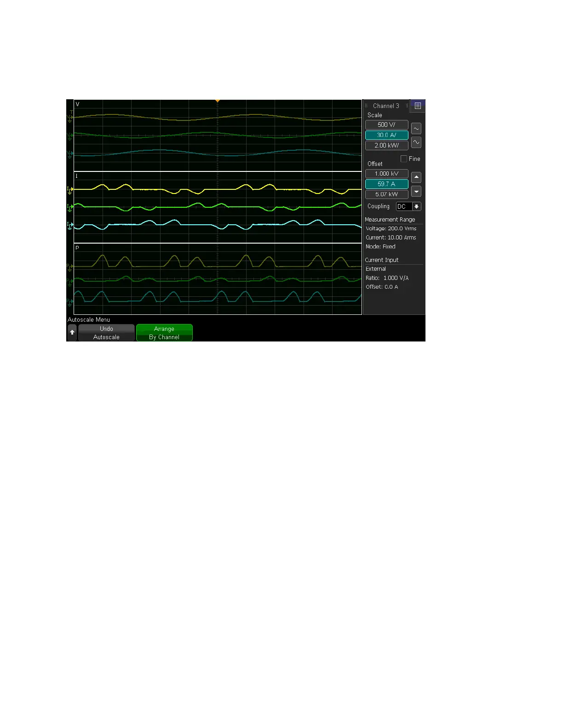Click 'Current: 10.00 Arms' text
This screenshot has height=728, width=563.
[x=391, y=238]
